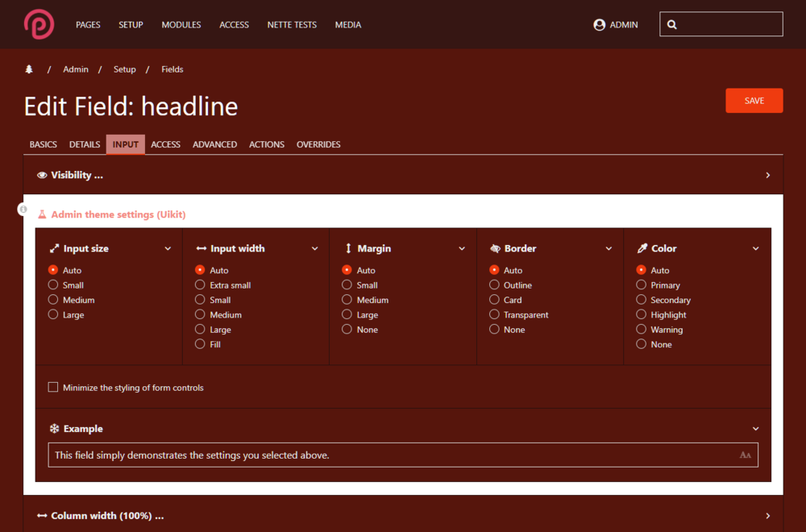Collapse the Input width panel chevron
Viewport: 806px width, 532px height.
[314, 248]
